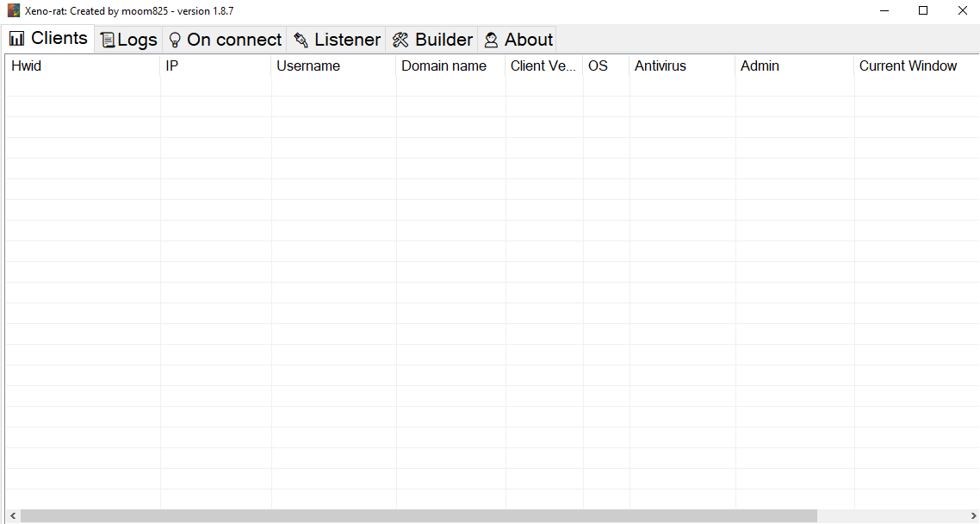Screen dimensions: 980x524
Task: Click the Username column header
Action: coord(334,66)
